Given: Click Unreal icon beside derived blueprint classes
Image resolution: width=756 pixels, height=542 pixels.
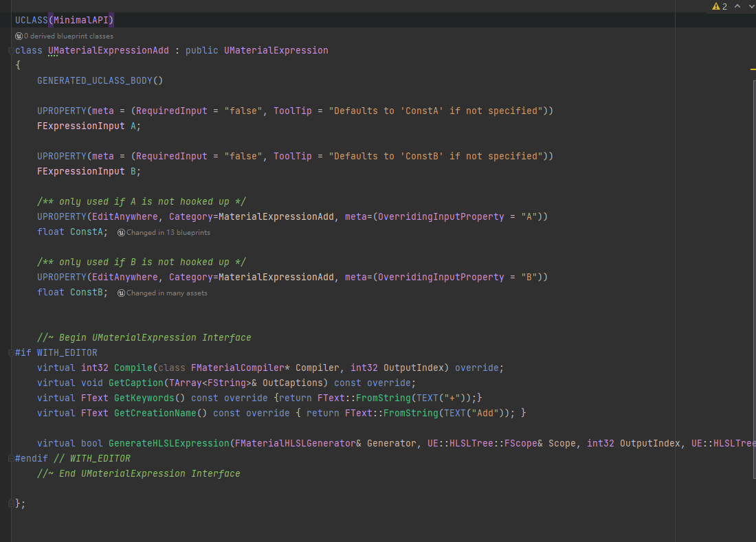Looking at the screenshot, I should click(x=19, y=36).
